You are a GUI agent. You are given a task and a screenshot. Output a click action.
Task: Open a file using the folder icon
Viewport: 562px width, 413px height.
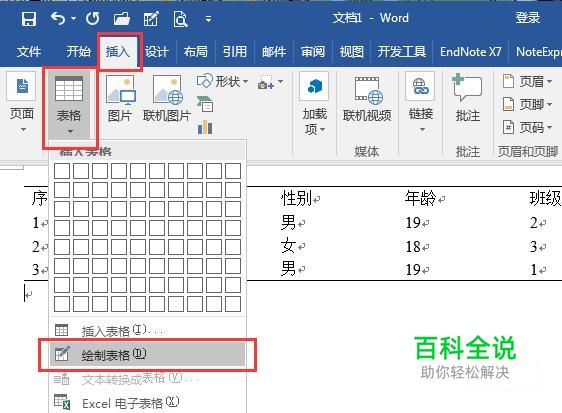point(122,19)
